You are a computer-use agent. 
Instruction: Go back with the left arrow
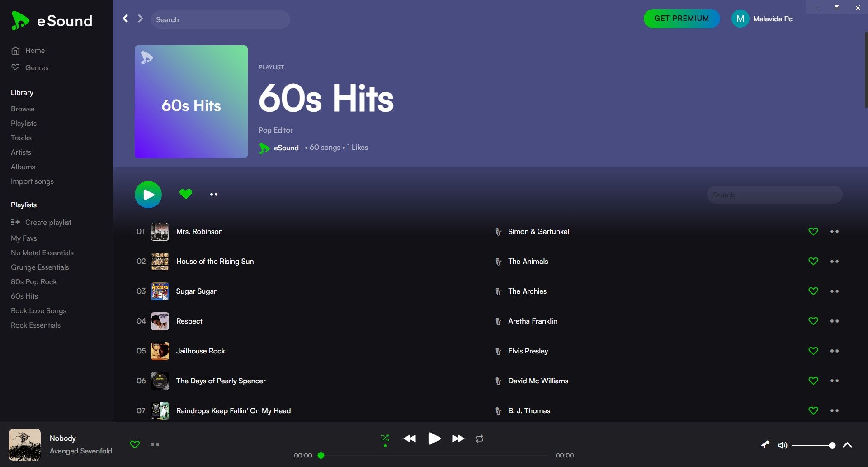pyautogui.click(x=125, y=19)
